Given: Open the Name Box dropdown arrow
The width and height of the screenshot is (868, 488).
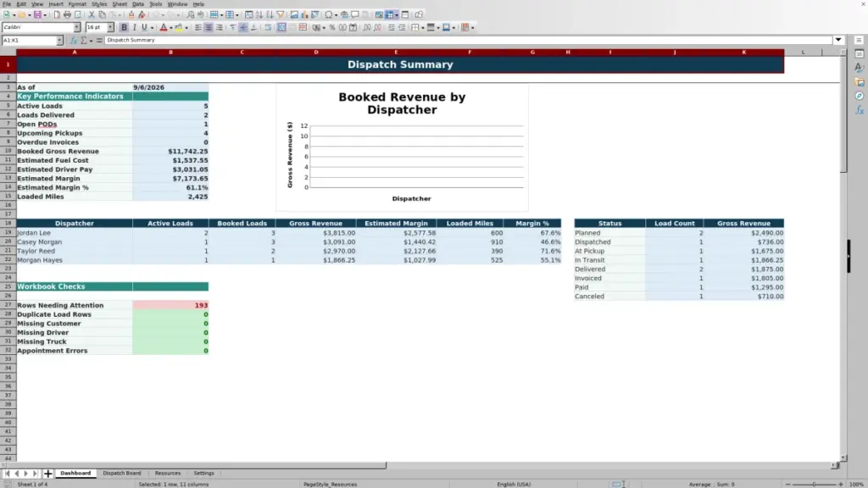Looking at the screenshot, I should [x=59, y=41].
